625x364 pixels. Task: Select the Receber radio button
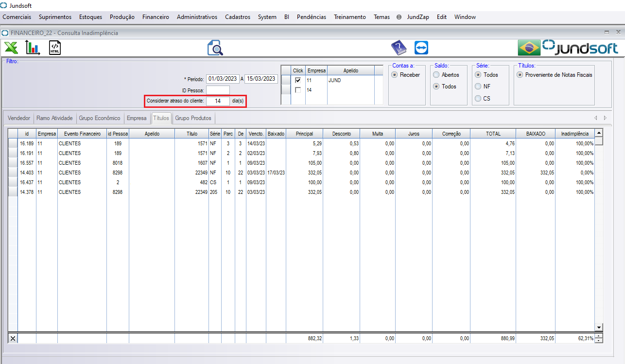[x=395, y=75]
